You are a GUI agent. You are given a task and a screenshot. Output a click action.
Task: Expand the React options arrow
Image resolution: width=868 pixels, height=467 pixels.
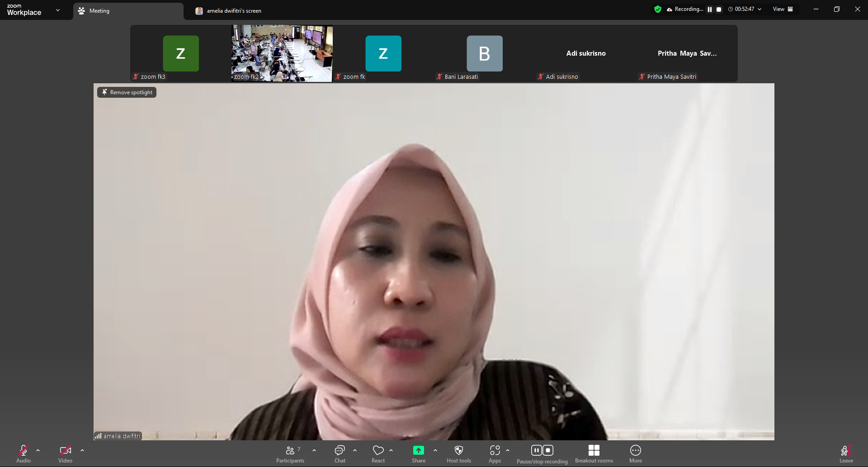point(391,451)
